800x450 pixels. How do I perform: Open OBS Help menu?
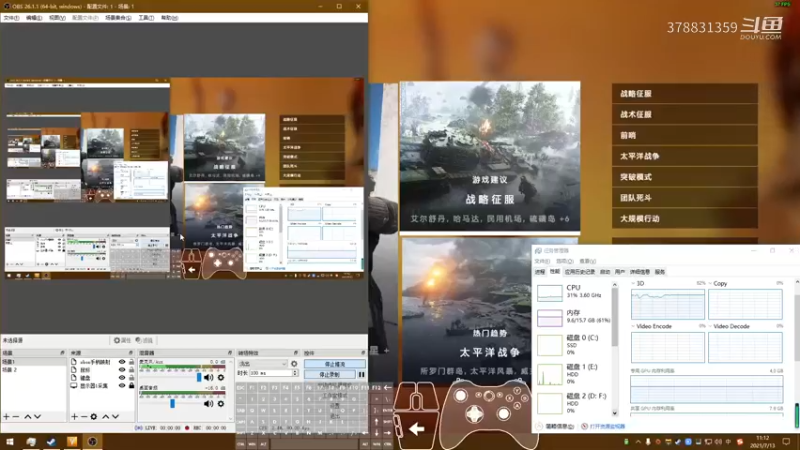[x=169, y=18]
